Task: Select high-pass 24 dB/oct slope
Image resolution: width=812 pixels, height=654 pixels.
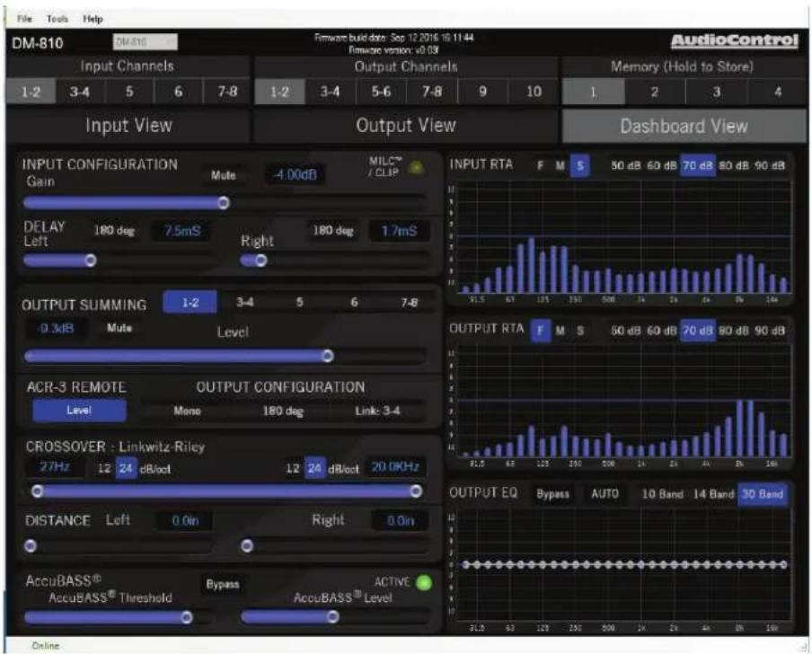Action: (126, 468)
